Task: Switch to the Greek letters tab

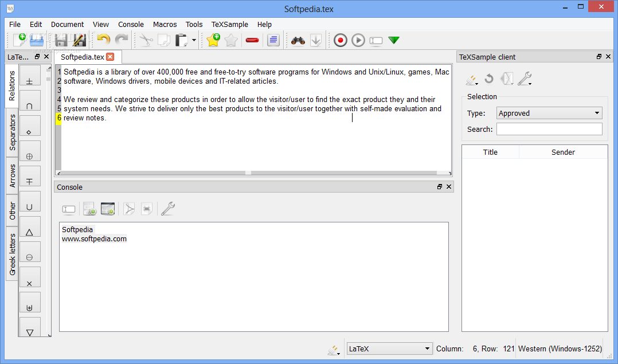Action: point(12,254)
